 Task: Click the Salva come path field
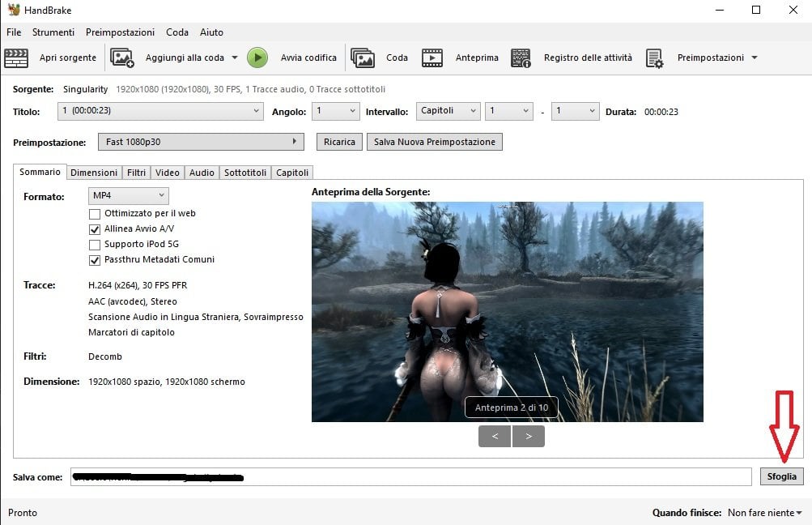point(410,477)
